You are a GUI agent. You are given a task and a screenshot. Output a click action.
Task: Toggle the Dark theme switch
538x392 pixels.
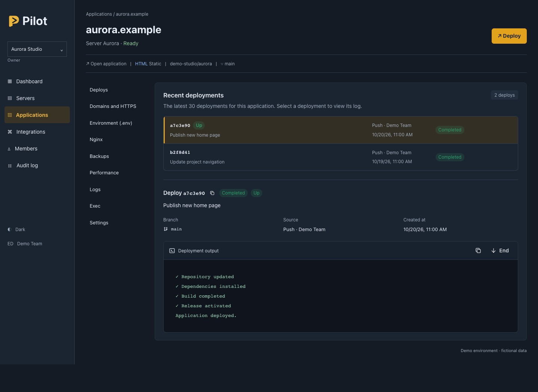point(16,230)
